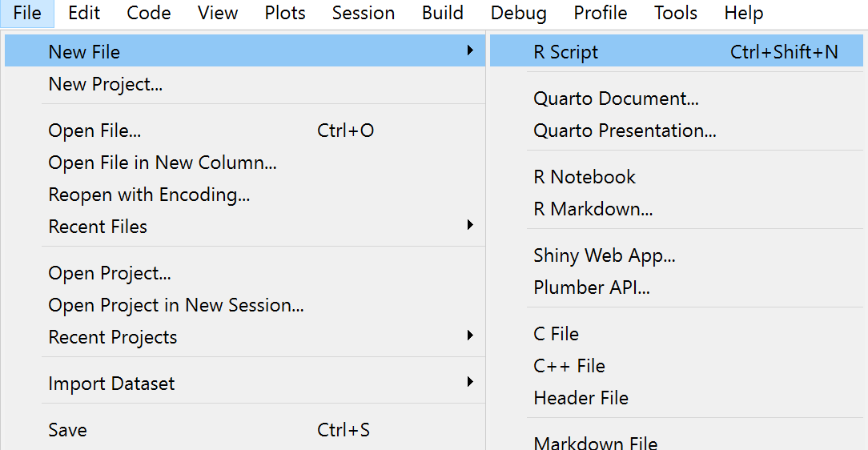Open the Help menu

(743, 14)
